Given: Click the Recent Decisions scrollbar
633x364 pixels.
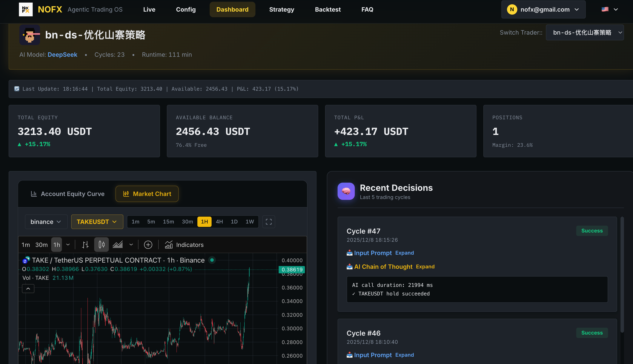Looking at the screenshot, I should 622,274.
